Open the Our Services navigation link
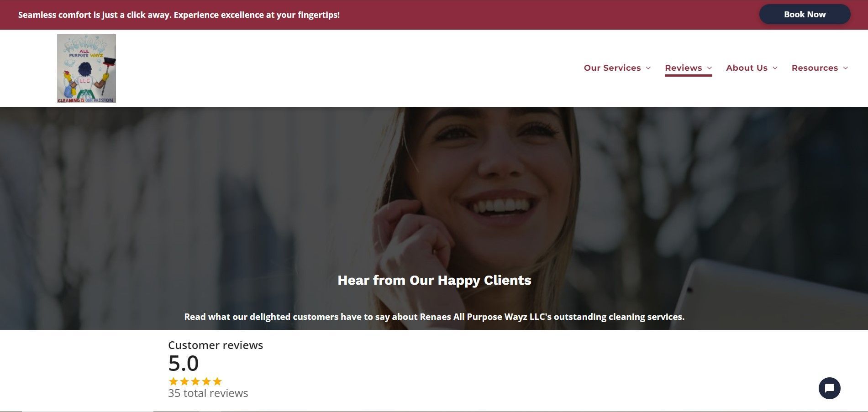 coord(612,68)
